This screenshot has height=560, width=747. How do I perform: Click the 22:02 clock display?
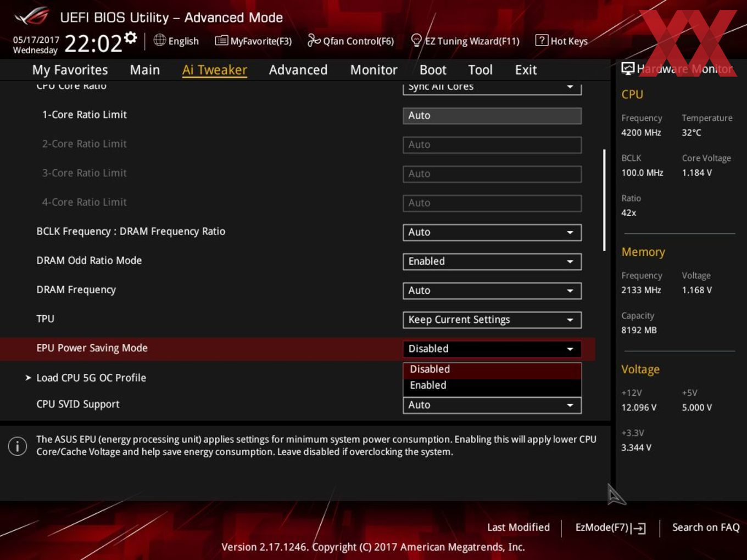tap(93, 43)
